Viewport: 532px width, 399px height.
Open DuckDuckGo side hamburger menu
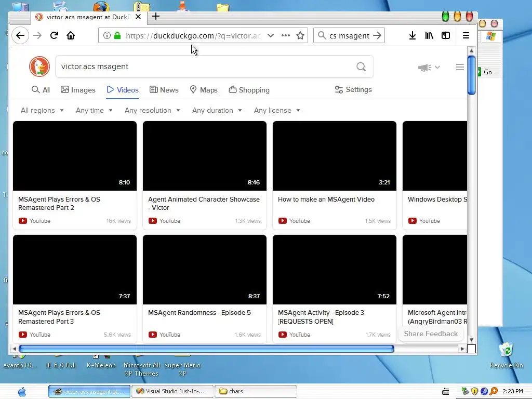tap(460, 67)
